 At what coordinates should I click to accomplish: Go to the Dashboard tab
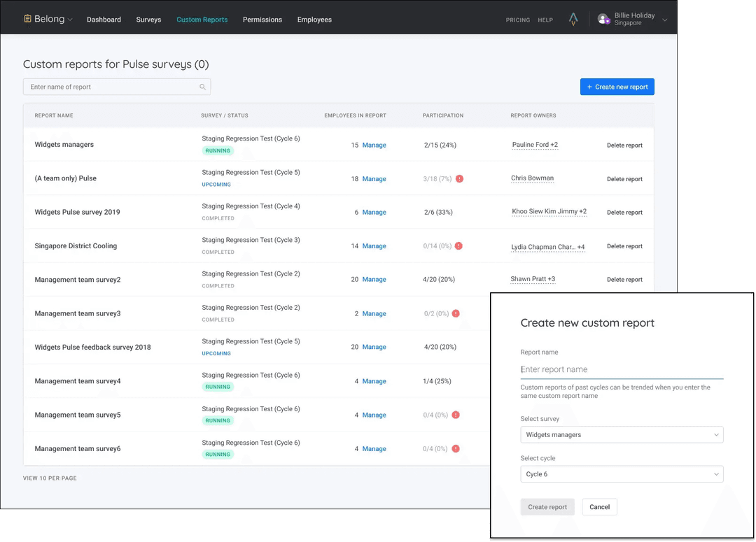click(x=104, y=20)
